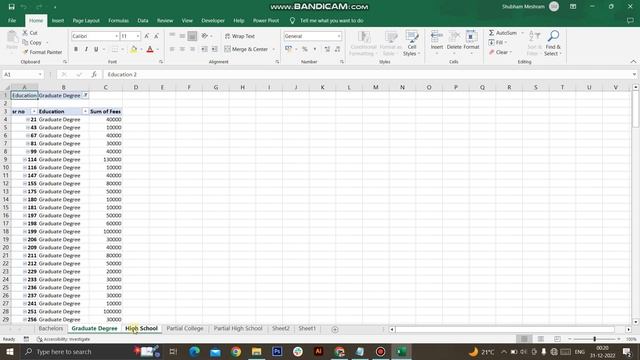Open the Power Pivot tab
This screenshot has height=360, width=640.
(x=266, y=20)
